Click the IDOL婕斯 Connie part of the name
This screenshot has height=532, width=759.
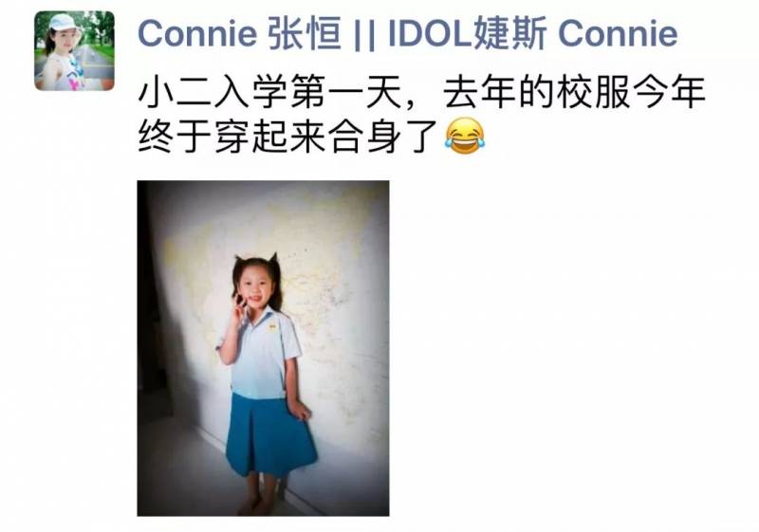coord(532,34)
